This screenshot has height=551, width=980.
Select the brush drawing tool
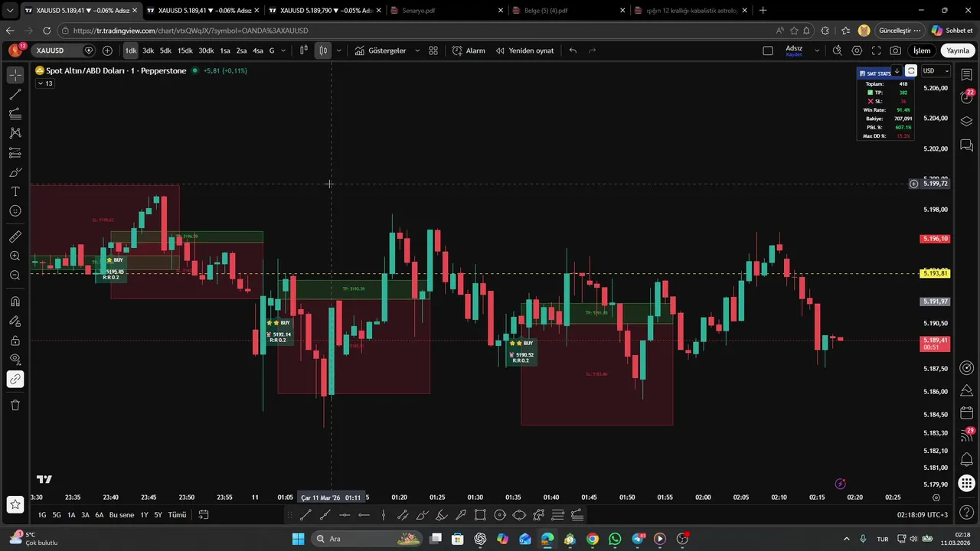15,172
